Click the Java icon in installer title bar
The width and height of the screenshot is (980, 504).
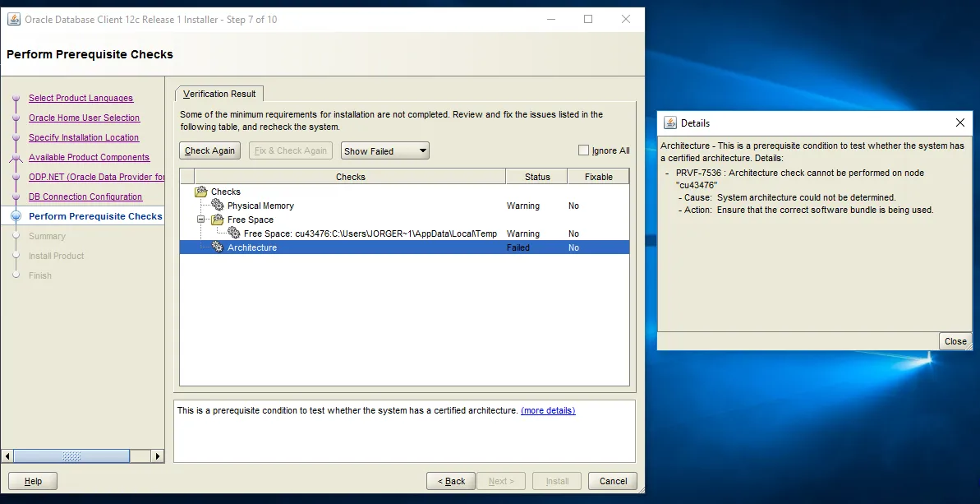click(14, 20)
